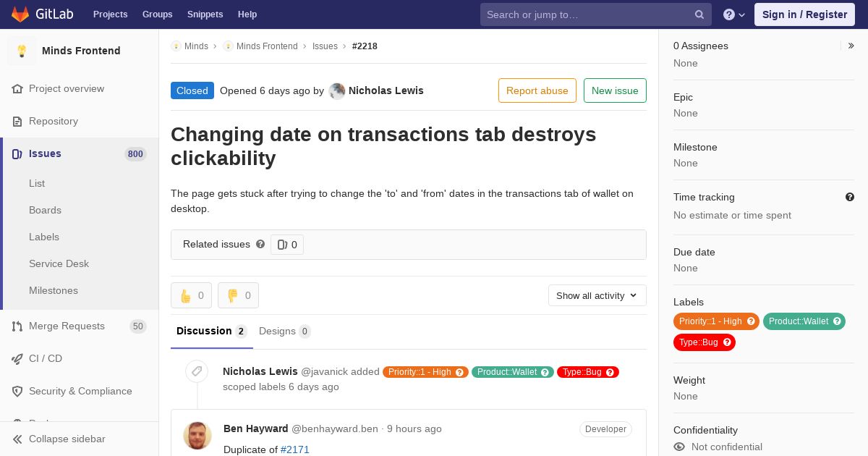Open Labels in sidebar
This screenshot has width=868, height=456.
coord(44,237)
